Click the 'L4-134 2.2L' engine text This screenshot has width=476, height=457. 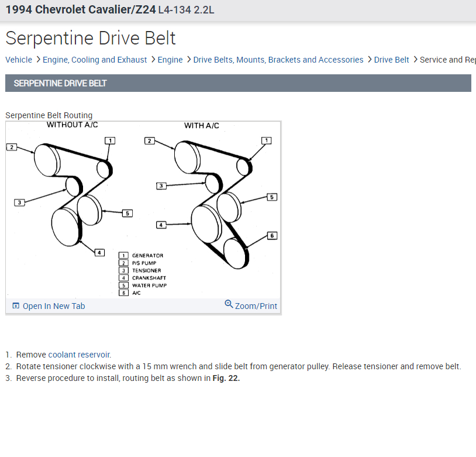click(x=186, y=10)
